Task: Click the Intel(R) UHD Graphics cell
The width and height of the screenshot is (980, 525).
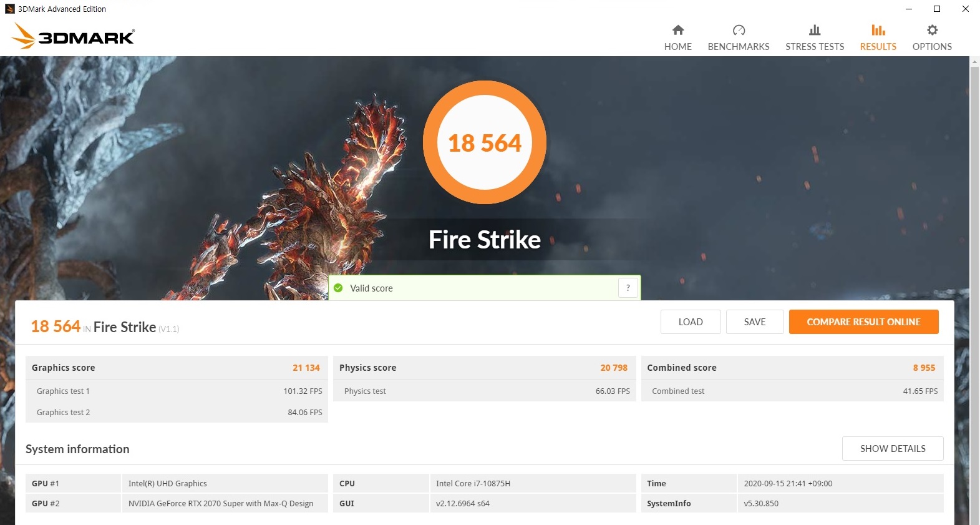Action: [225, 483]
